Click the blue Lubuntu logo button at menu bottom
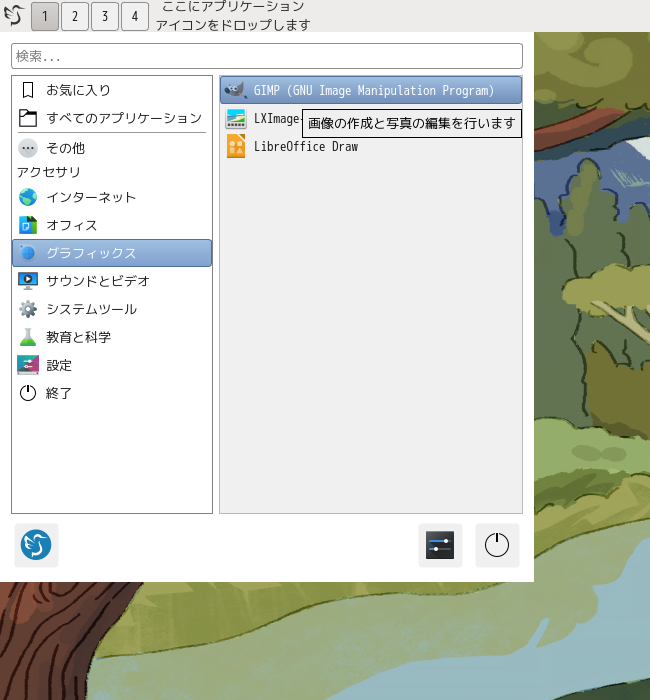Screen dimensions: 650x700 [36, 545]
